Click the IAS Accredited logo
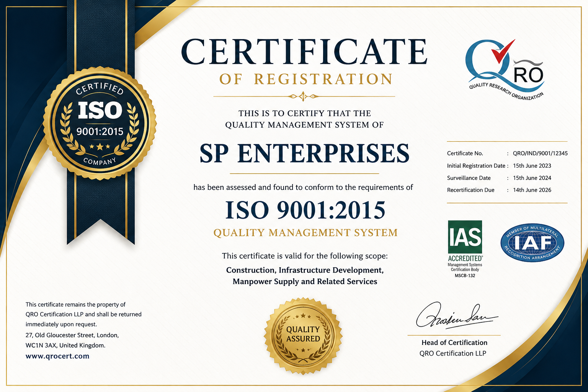Viewport: 588px width, 392px height. tap(465, 249)
